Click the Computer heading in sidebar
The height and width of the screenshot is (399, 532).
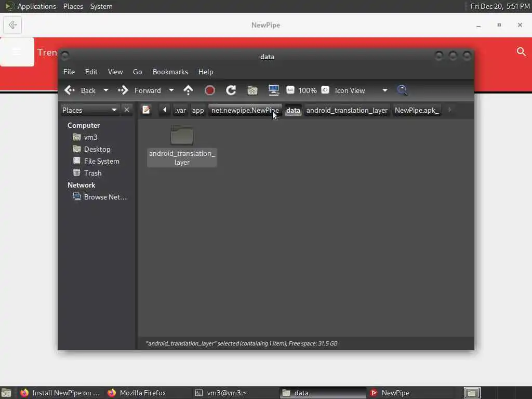(x=84, y=126)
